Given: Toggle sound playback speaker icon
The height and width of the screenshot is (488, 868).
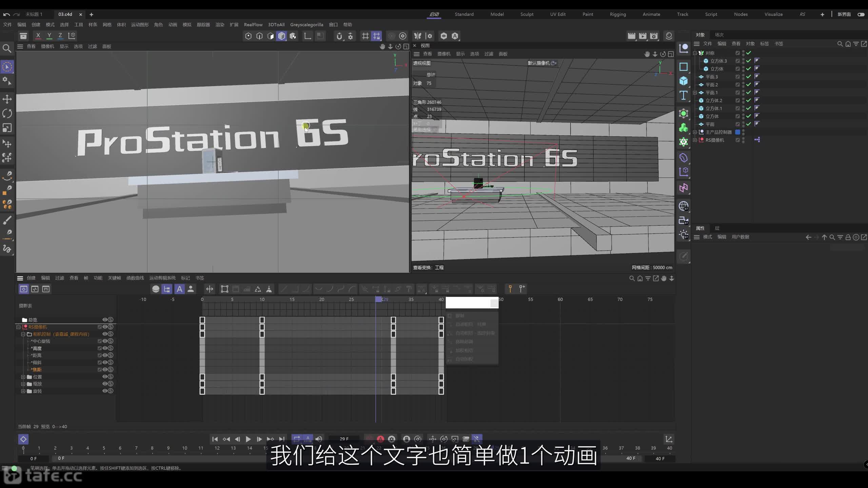Looking at the screenshot, I should click(x=319, y=439).
